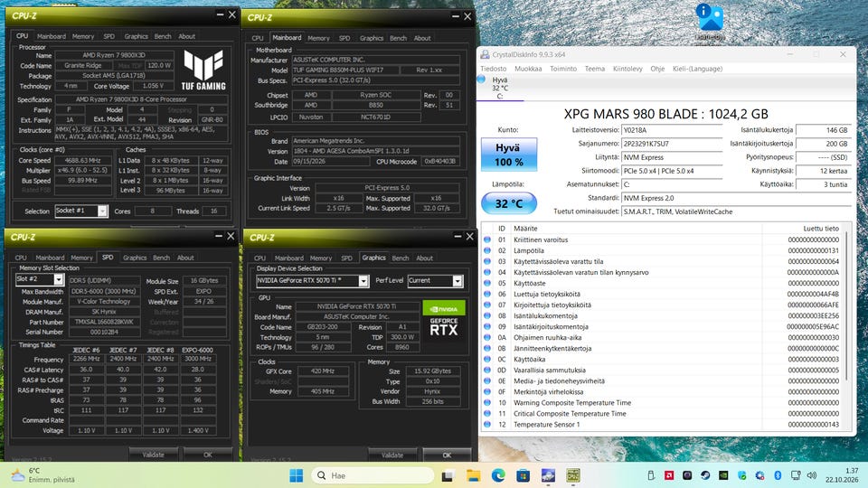The image size is (868, 488).
Task: Open the clock showing 22.10.2026
Action: (842, 475)
